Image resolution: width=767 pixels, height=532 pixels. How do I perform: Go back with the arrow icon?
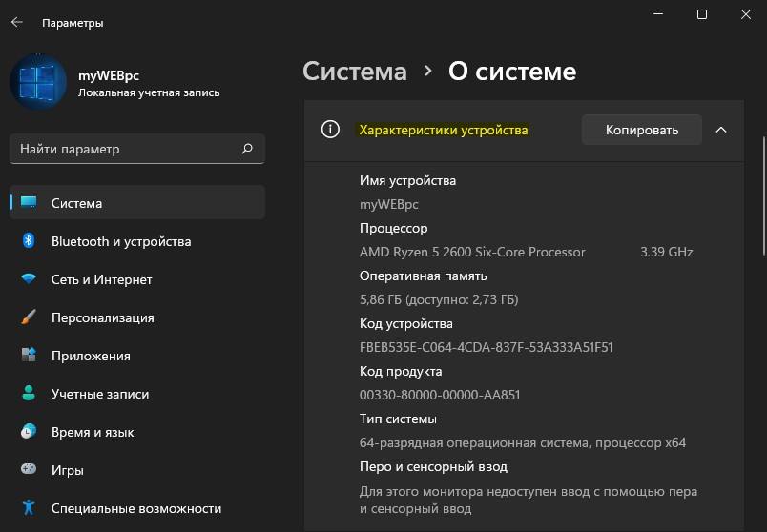[17, 23]
